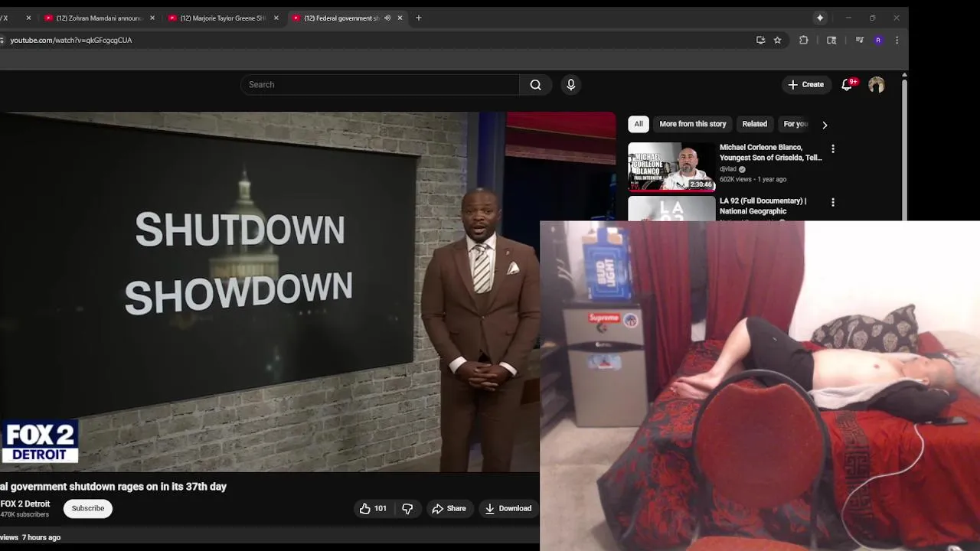Select the For you filter chip
Viewport: 980px width, 551px height.
(795, 124)
